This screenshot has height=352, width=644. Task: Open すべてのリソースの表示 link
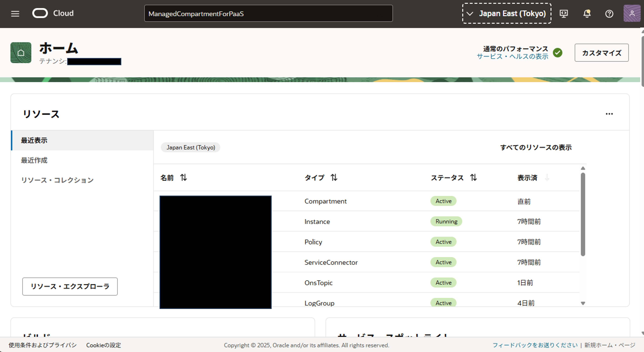pyautogui.click(x=536, y=147)
